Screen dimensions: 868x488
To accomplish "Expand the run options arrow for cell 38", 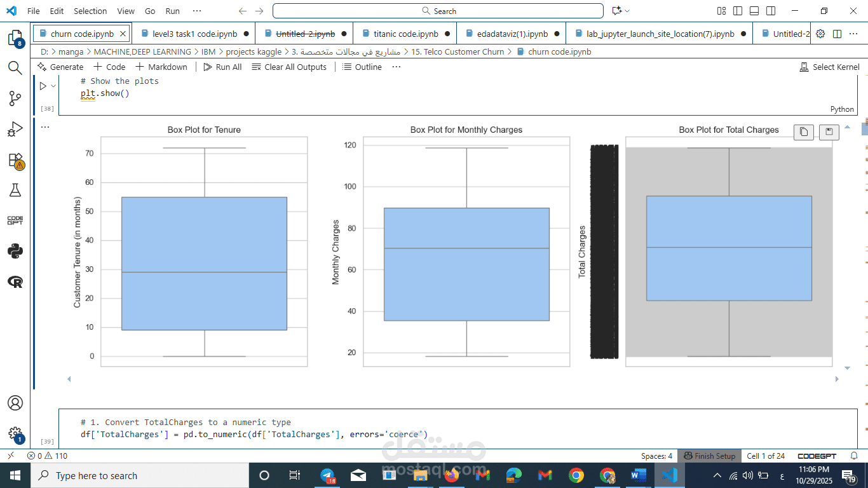I will pos(53,86).
